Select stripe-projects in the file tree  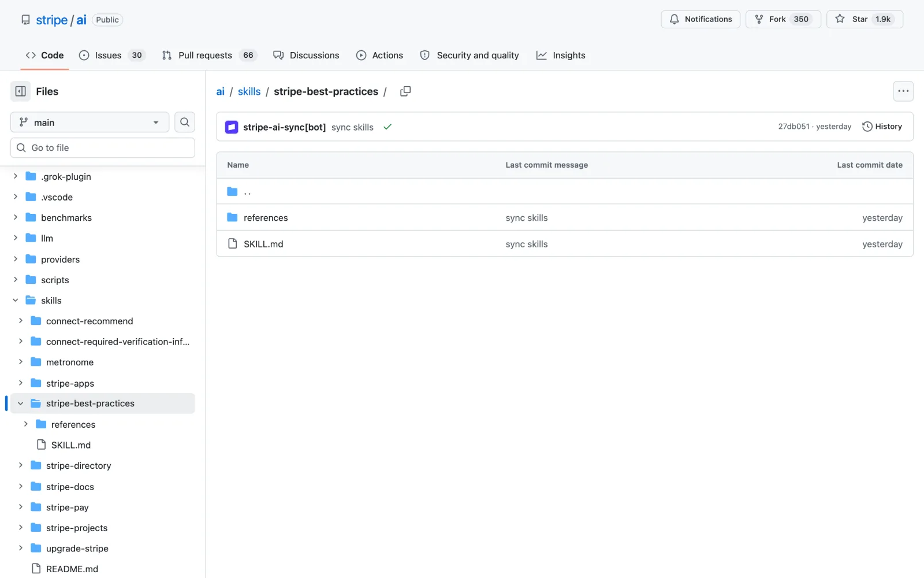[x=77, y=528]
